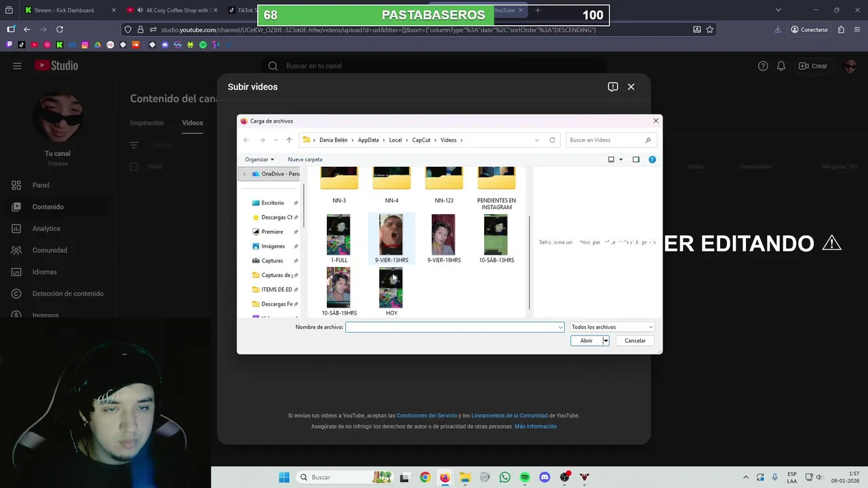
Task: Open File Explorer from the taskbar
Action: click(465, 477)
